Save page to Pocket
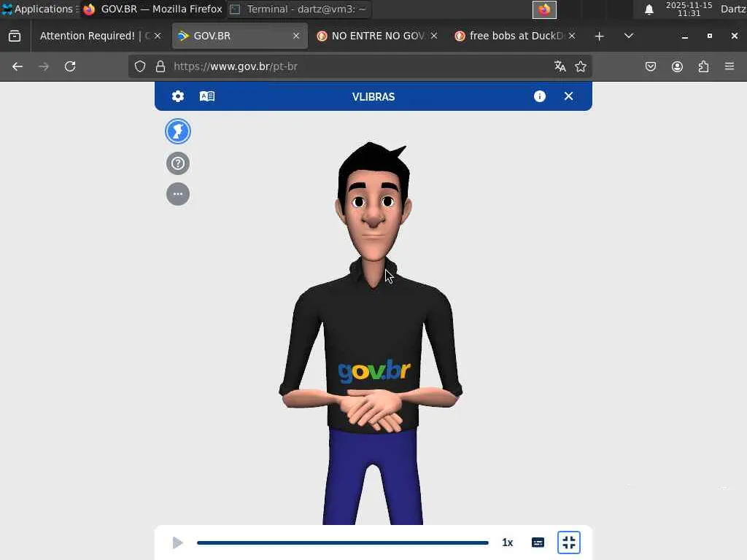 [650, 66]
